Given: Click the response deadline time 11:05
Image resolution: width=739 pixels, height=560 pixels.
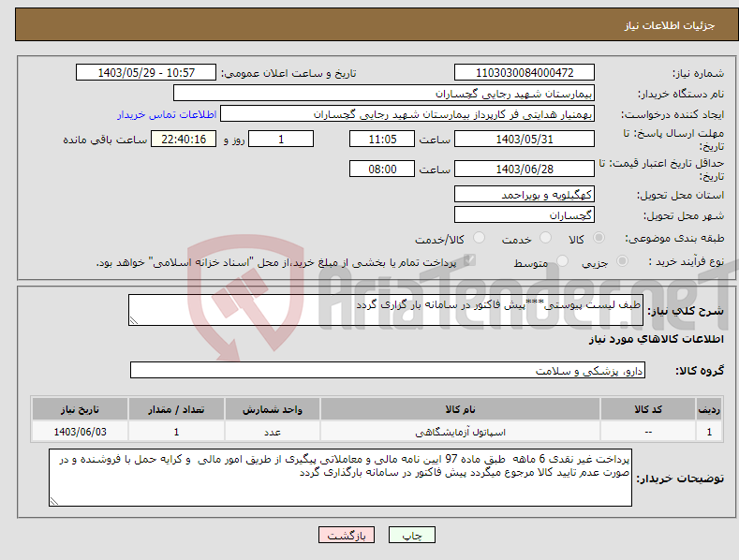Looking at the screenshot, I should coord(382,139).
